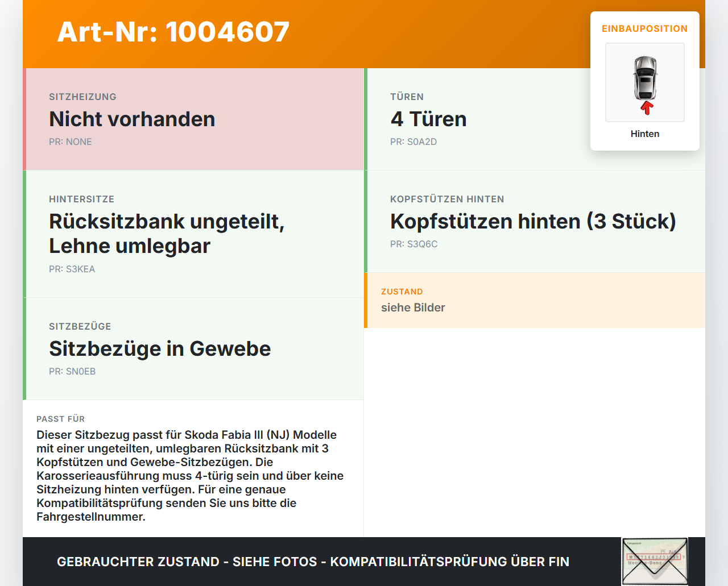The width and height of the screenshot is (728, 586).
Task: Click the EINBAUPOSITION label
Action: point(645,28)
